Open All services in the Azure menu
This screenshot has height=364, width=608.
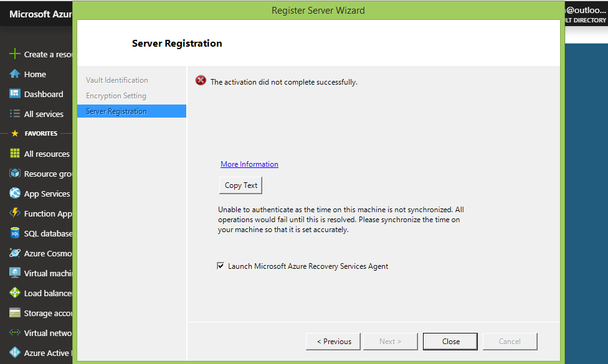click(44, 114)
